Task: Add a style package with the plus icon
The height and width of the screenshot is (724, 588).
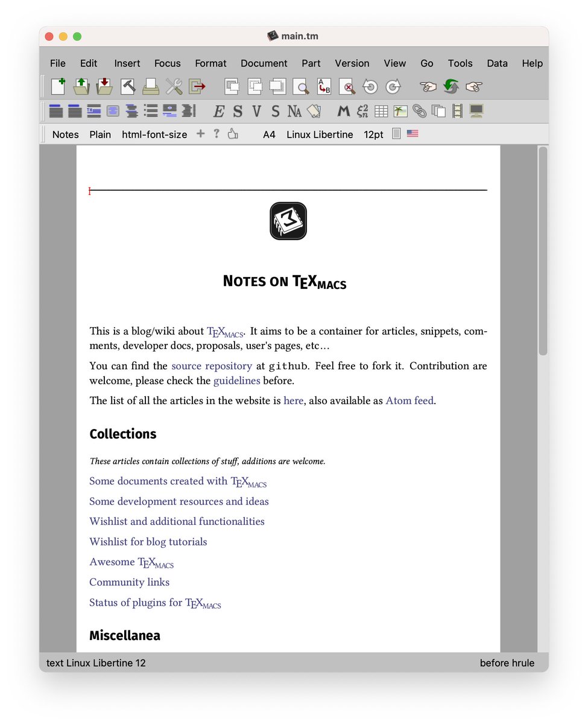Action: pos(201,134)
